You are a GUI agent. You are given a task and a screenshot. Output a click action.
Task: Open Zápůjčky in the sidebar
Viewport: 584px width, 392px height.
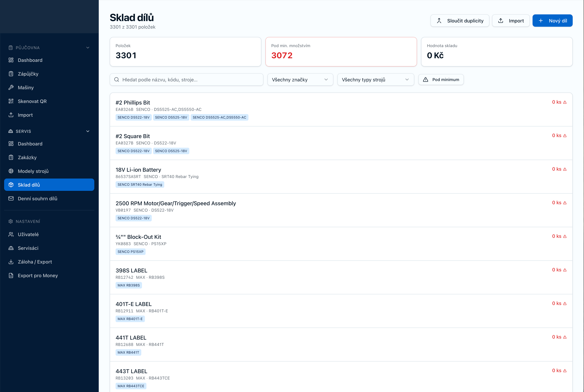(x=49, y=74)
